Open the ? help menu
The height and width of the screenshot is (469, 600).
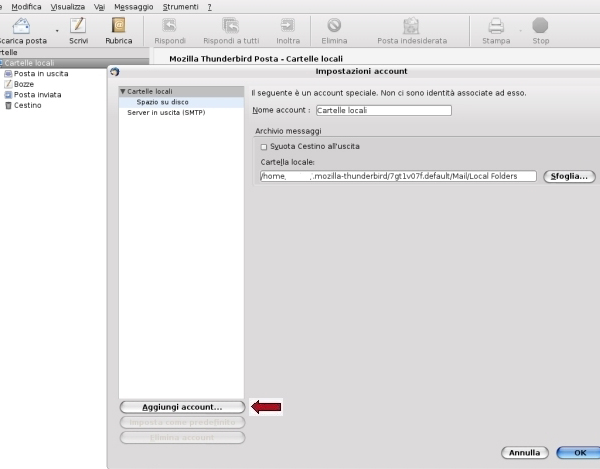pyautogui.click(x=210, y=7)
